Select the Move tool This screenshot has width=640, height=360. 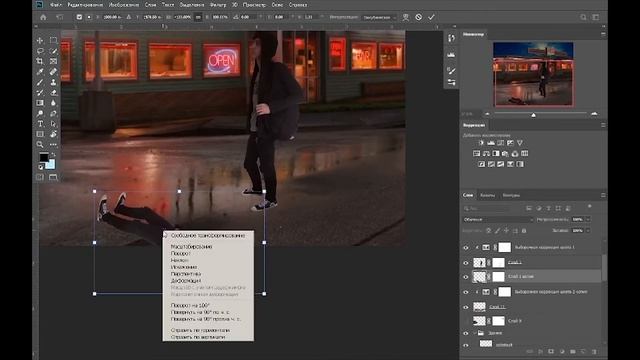40,40
